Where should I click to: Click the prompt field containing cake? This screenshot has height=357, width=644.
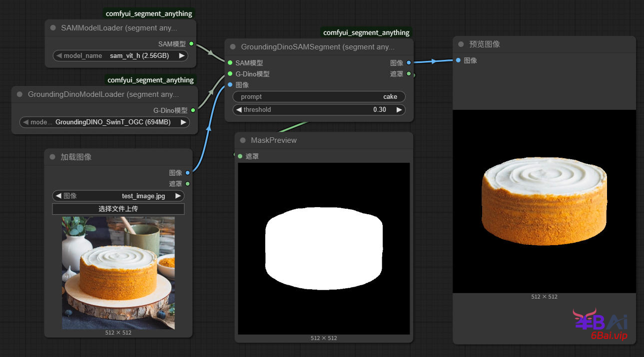click(x=319, y=97)
